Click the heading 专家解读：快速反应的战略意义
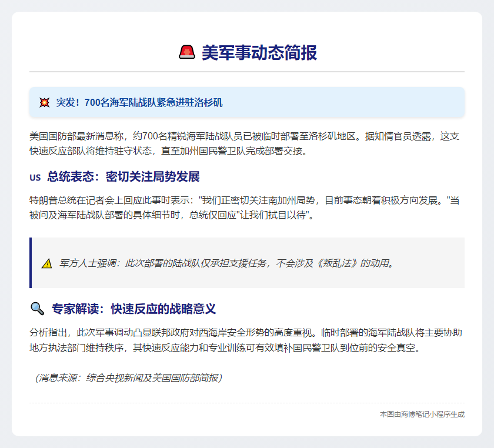 point(134,309)
